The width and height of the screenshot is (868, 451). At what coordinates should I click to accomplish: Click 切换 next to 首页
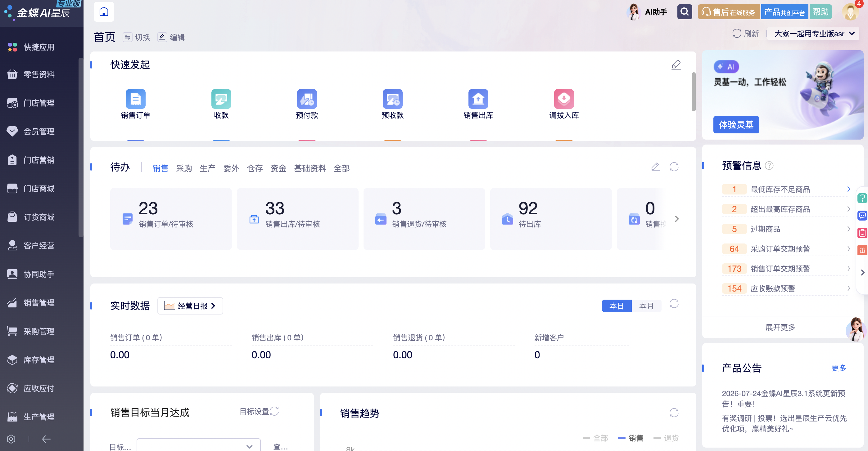(137, 37)
